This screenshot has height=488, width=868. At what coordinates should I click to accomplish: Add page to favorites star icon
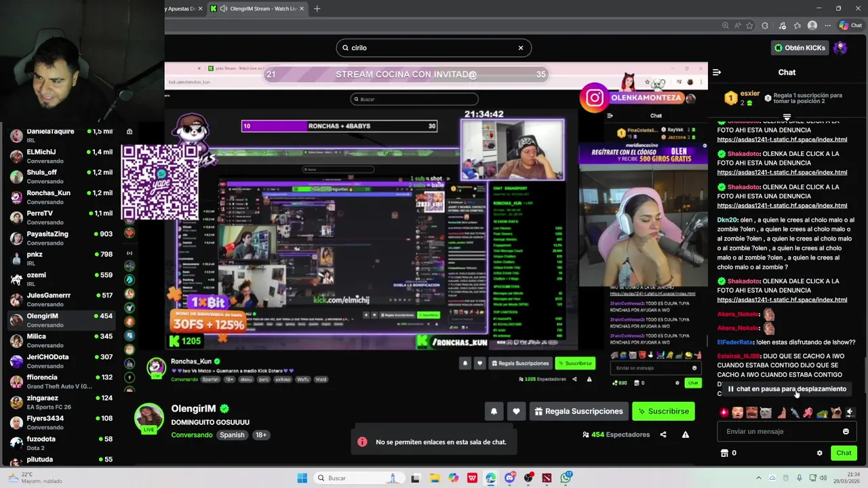(749, 26)
